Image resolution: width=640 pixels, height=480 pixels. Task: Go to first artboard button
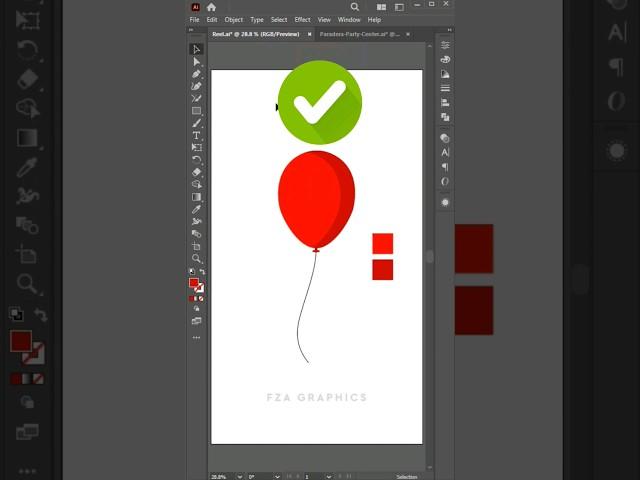coord(289,476)
